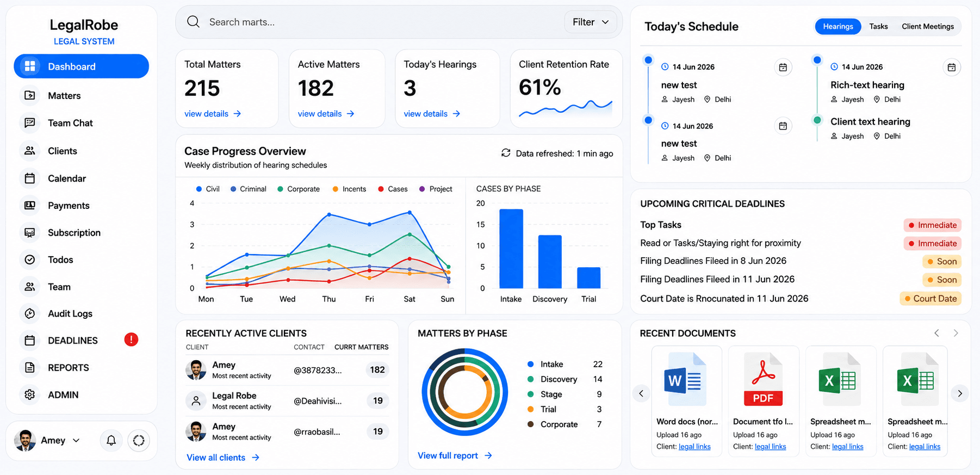This screenshot has height=475, width=980.
Task: Click the Dashboard grid icon
Action: point(30,66)
